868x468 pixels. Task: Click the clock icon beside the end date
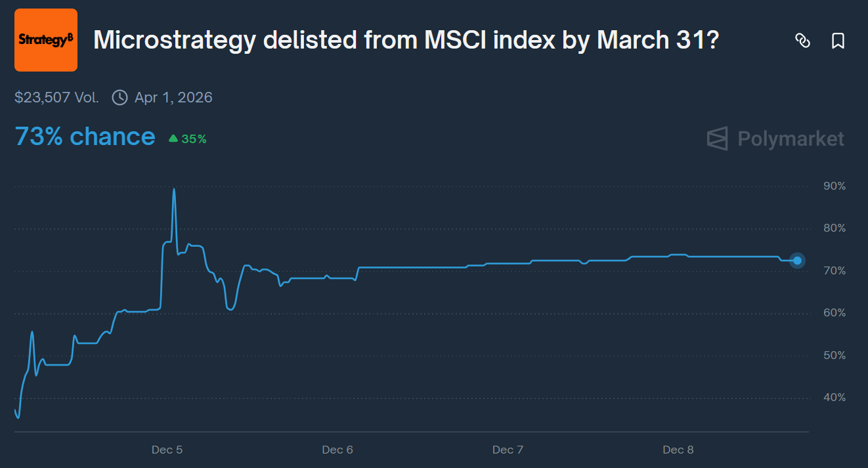coord(119,98)
